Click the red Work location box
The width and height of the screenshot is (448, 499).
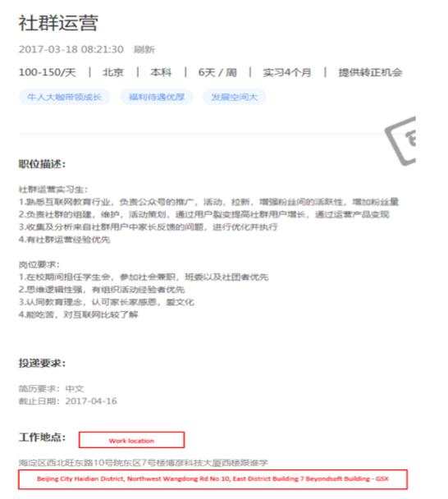(x=131, y=440)
